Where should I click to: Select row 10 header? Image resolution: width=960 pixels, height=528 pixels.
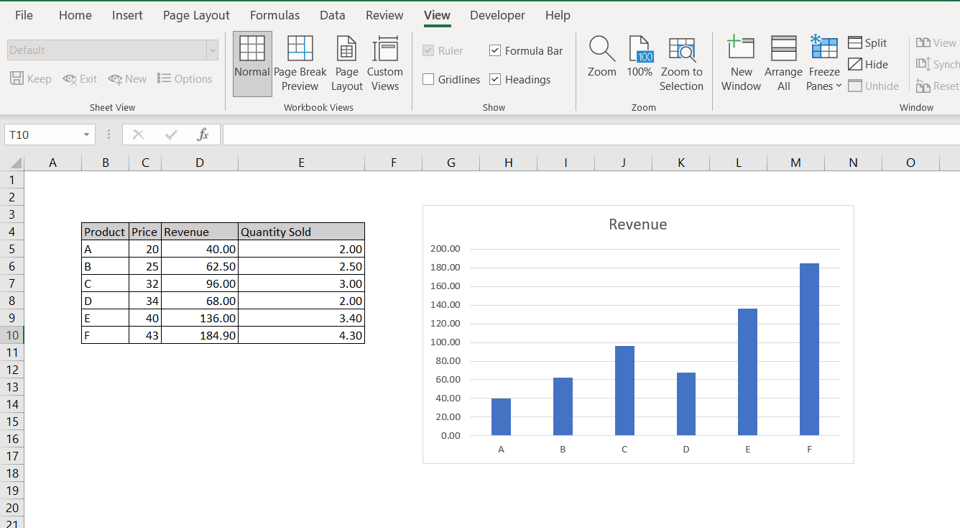point(12,336)
